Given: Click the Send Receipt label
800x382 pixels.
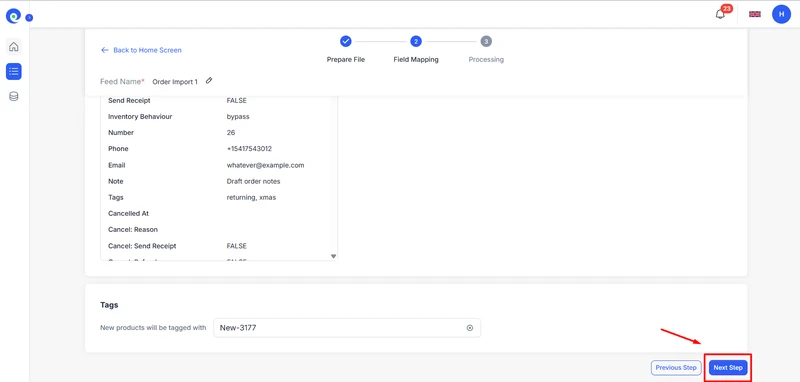Looking at the screenshot, I should (129, 100).
